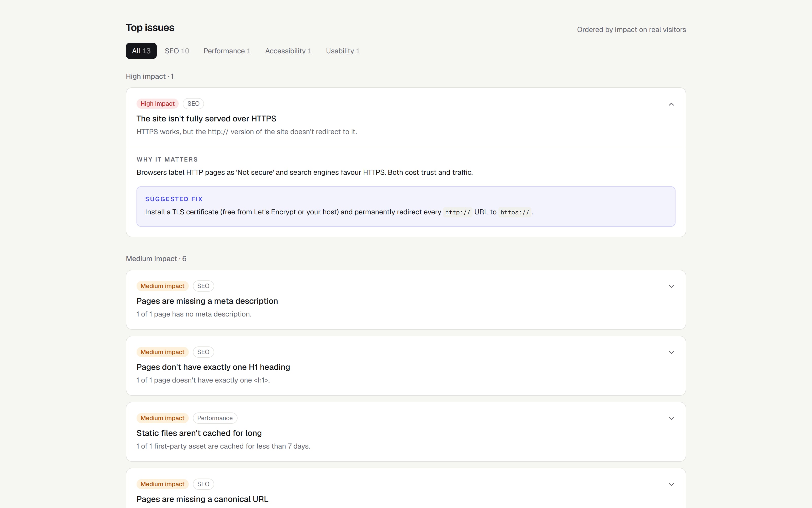Click title 'Static files aren't cached for long'
Viewport: 812px width, 508px height.
tap(199, 433)
